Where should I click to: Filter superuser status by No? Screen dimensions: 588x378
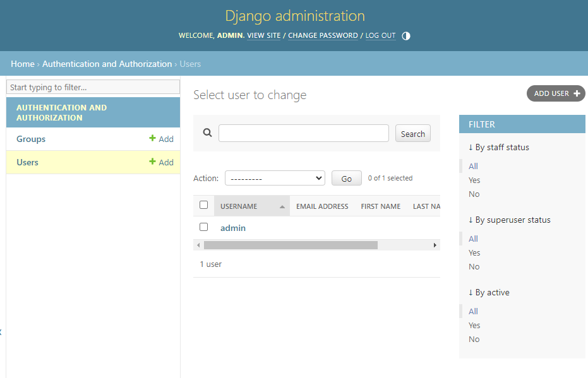point(474,267)
